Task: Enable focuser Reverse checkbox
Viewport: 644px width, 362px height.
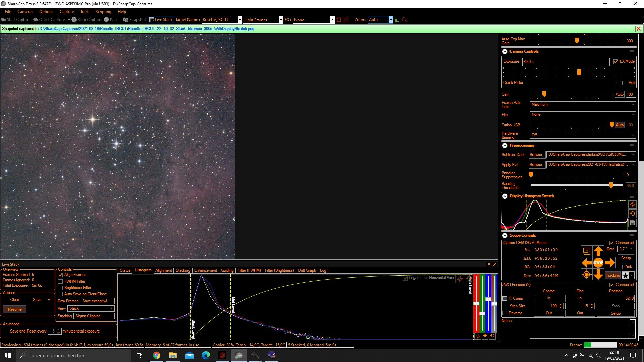Action: [x=505, y=313]
